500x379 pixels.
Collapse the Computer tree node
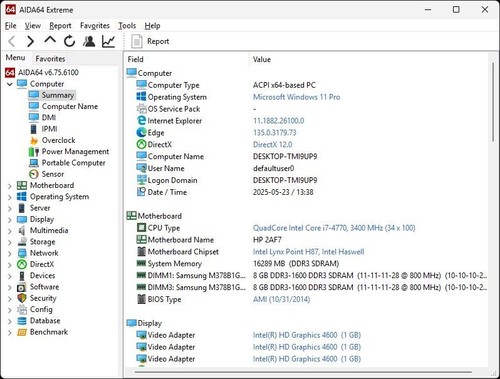[x=10, y=84]
